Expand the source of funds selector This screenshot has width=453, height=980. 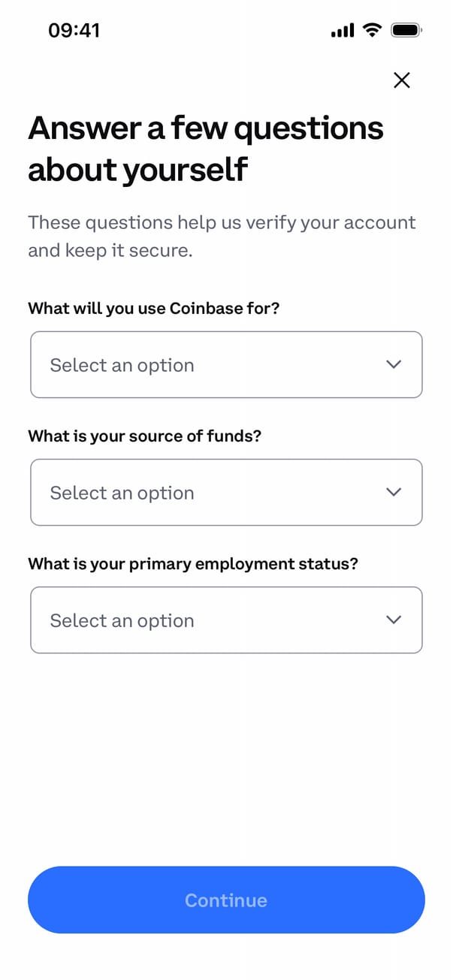[x=225, y=492]
